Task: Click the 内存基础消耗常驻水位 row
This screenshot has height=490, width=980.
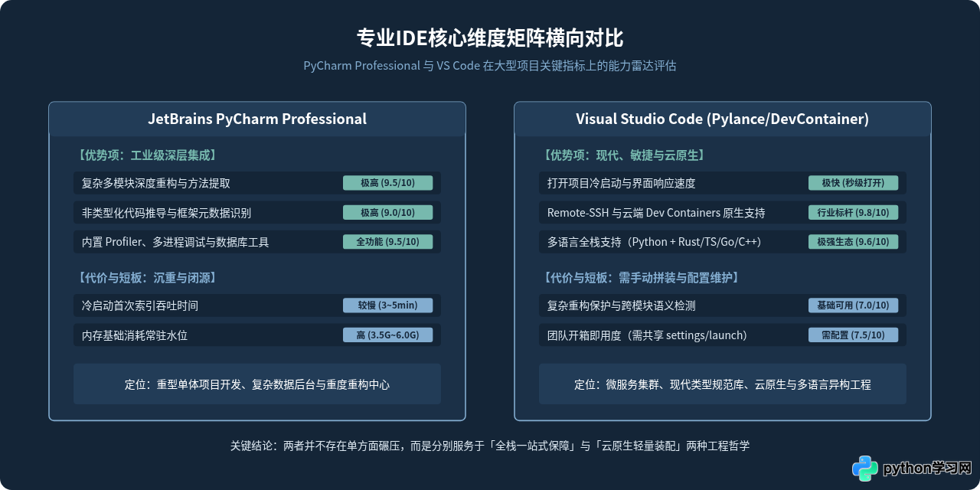Action: [257, 335]
